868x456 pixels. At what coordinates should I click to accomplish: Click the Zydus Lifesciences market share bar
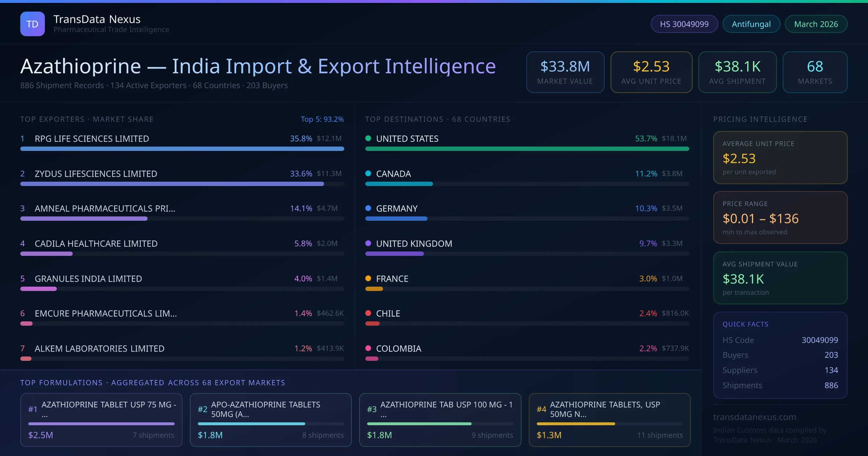tap(172, 184)
